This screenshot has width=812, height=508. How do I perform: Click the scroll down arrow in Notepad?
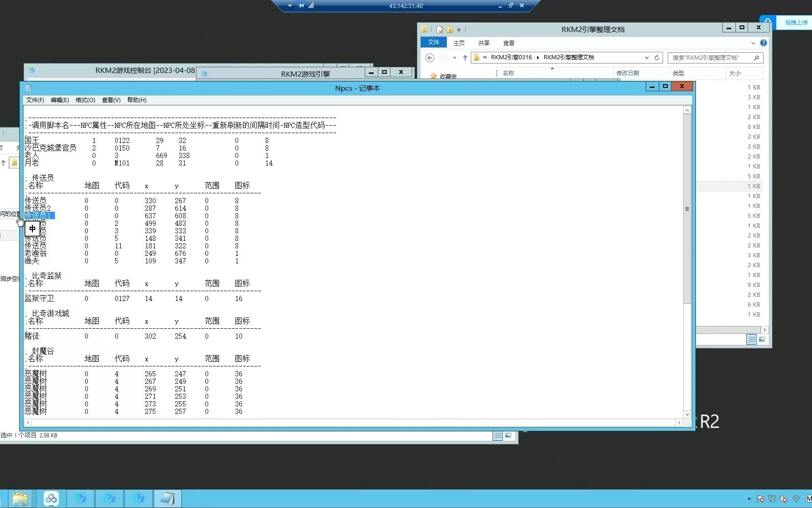[687, 414]
